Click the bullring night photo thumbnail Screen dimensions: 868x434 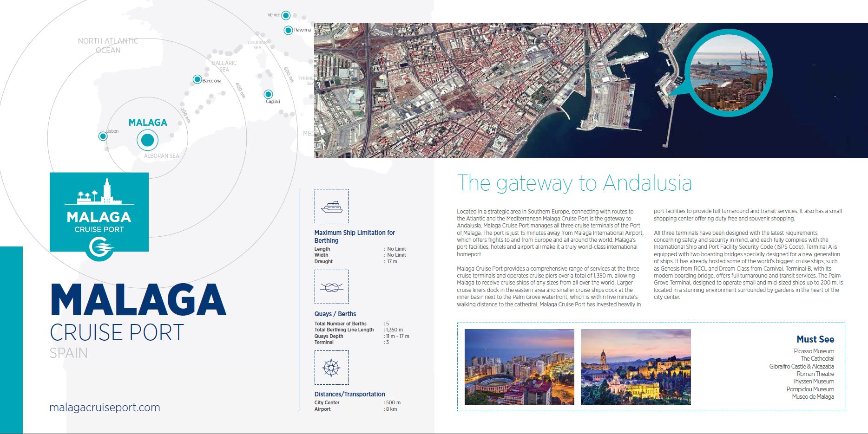(x=519, y=367)
